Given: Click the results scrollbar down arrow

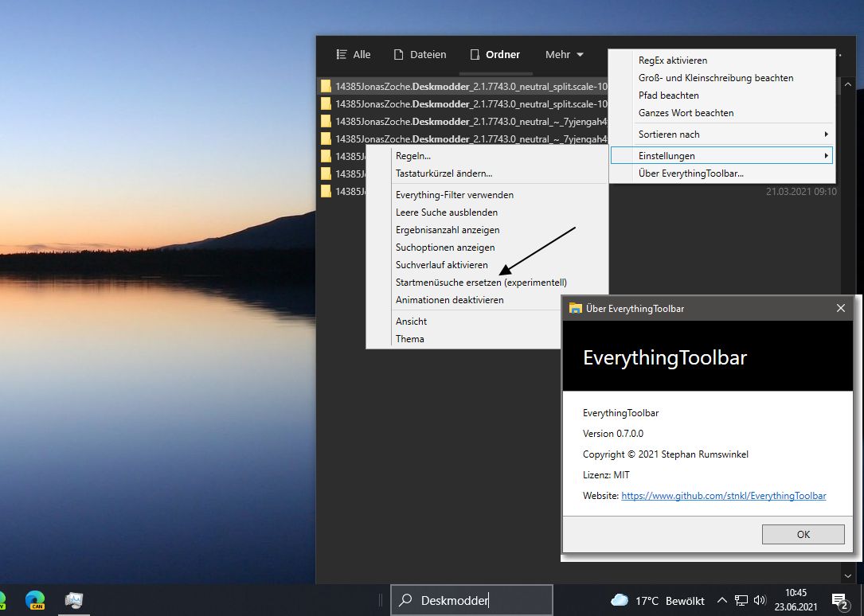Looking at the screenshot, I should pos(848,576).
